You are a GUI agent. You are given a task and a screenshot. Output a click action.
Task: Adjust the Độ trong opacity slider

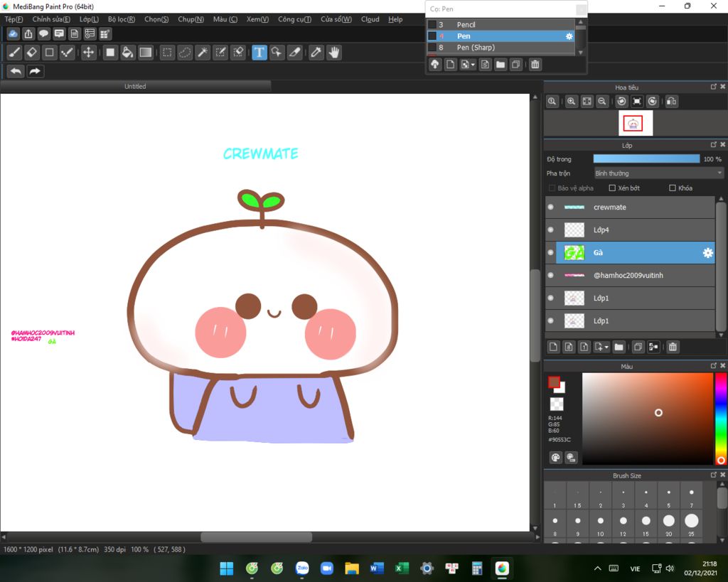coord(646,158)
